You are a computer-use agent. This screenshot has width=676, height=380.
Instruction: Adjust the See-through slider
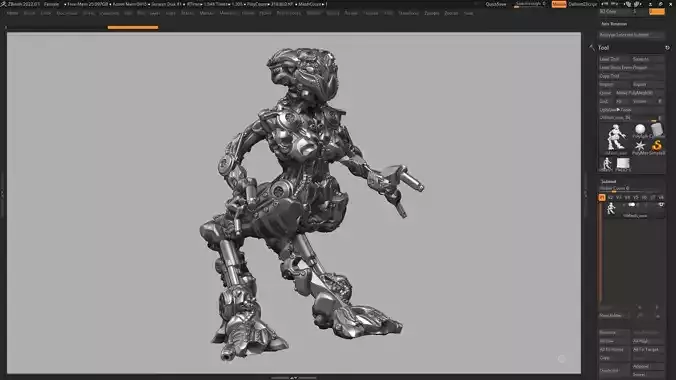[530, 4]
